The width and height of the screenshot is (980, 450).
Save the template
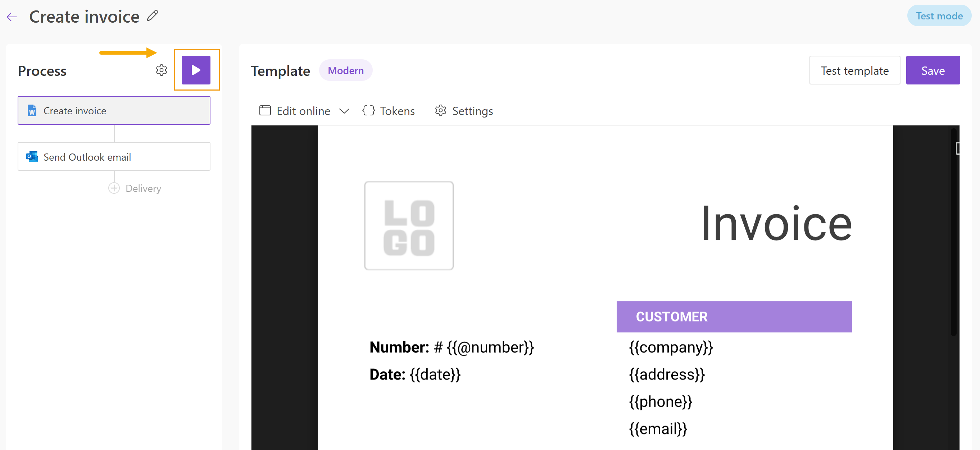(x=933, y=70)
